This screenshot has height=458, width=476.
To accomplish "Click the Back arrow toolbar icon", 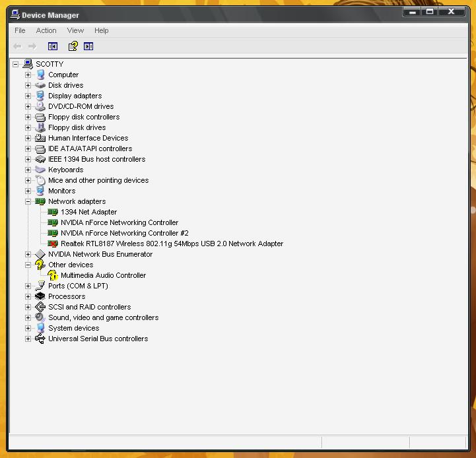I will 17,46.
